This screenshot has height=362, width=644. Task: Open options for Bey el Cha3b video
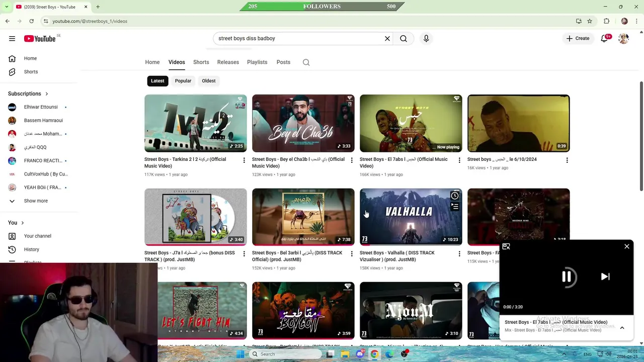352,160
